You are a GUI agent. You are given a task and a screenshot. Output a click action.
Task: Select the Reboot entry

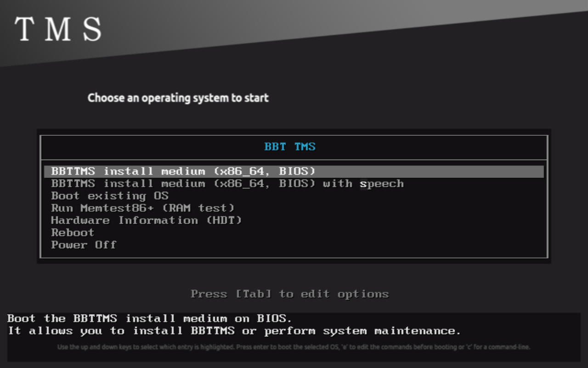(x=73, y=233)
